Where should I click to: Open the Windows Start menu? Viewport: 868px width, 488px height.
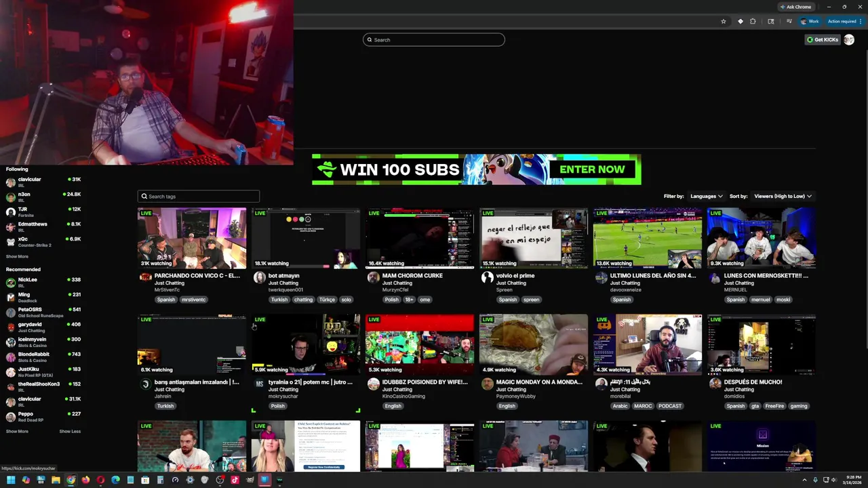(x=11, y=480)
